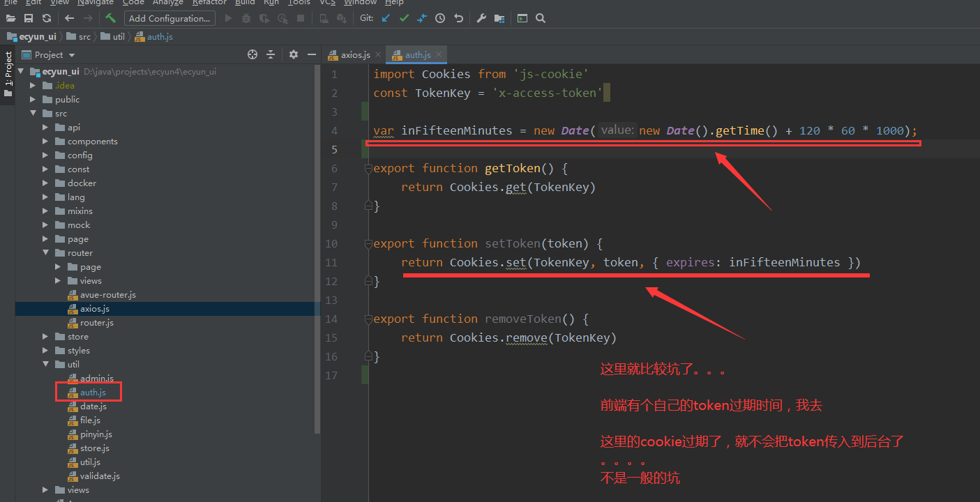Expand the store folder
Viewport: 980px width, 502px height.
click(45, 336)
